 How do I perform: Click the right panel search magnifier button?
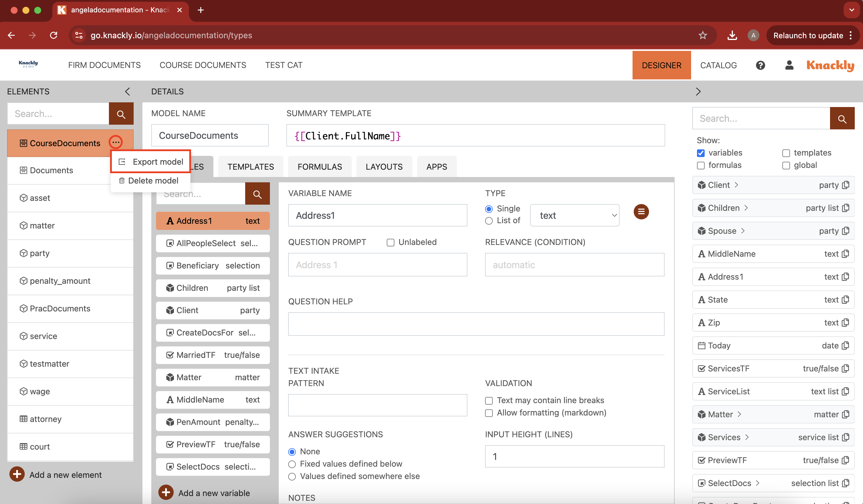842,119
